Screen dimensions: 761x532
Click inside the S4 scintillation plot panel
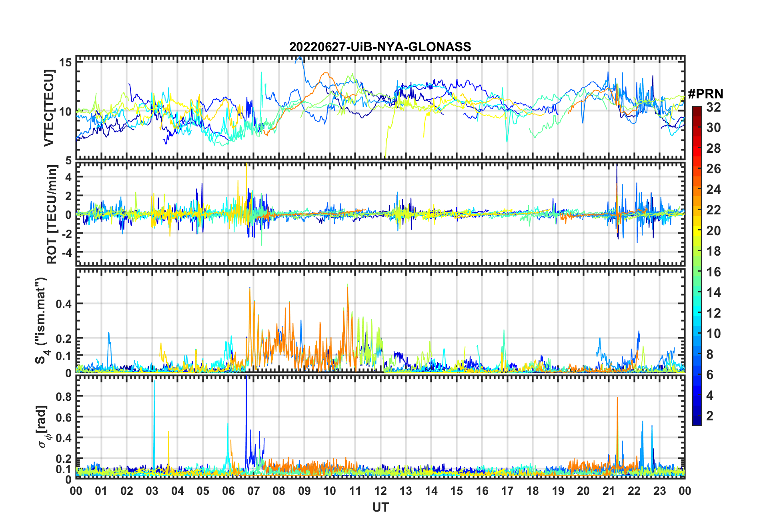(x=380, y=320)
